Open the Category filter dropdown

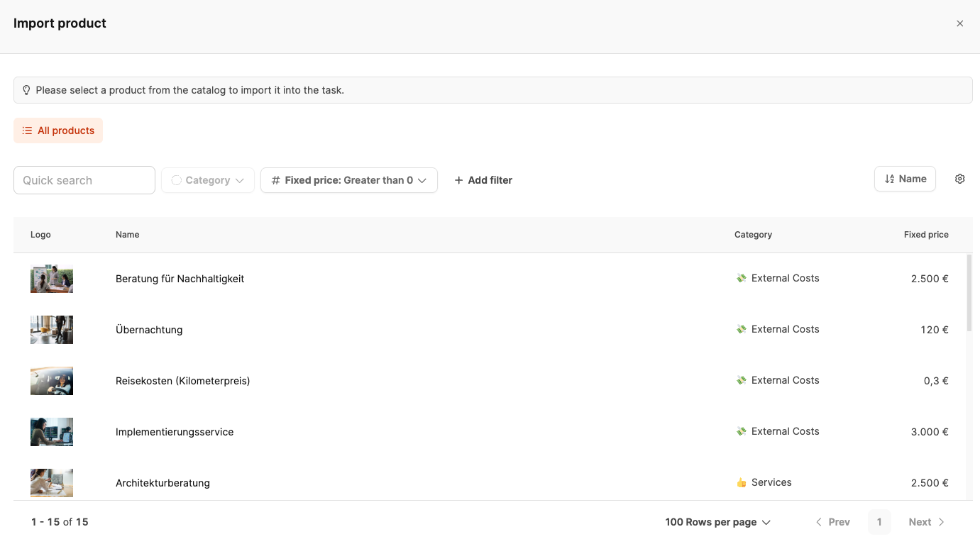tap(208, 180)
